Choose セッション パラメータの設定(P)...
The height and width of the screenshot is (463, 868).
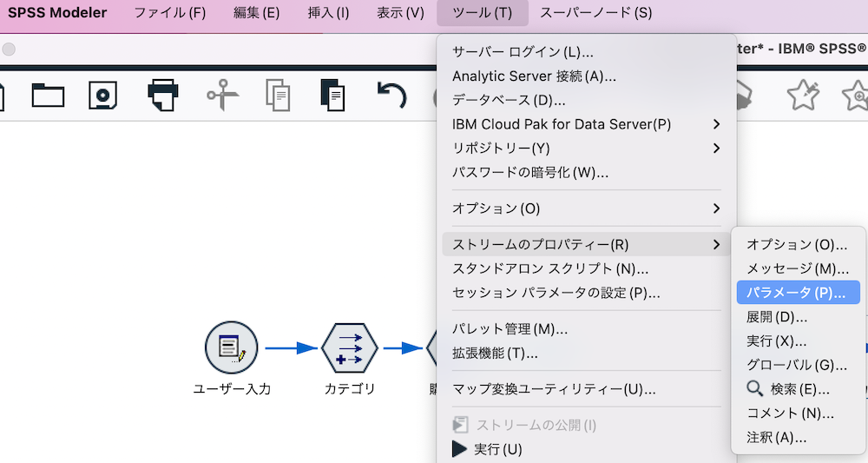point(587,293)
